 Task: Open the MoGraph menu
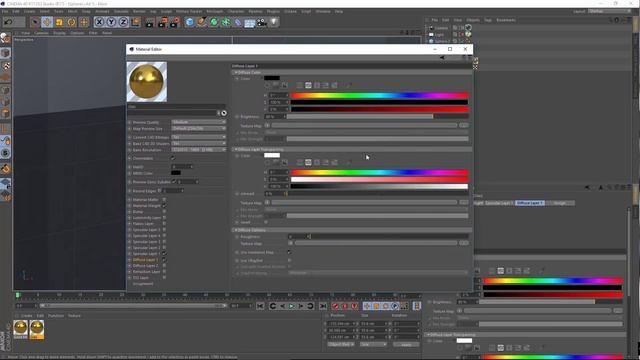tap(214, 11)
